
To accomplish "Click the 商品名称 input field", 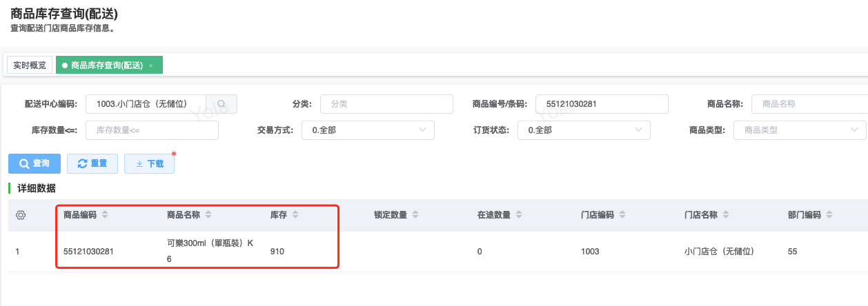I will click(x=809, y=104).
